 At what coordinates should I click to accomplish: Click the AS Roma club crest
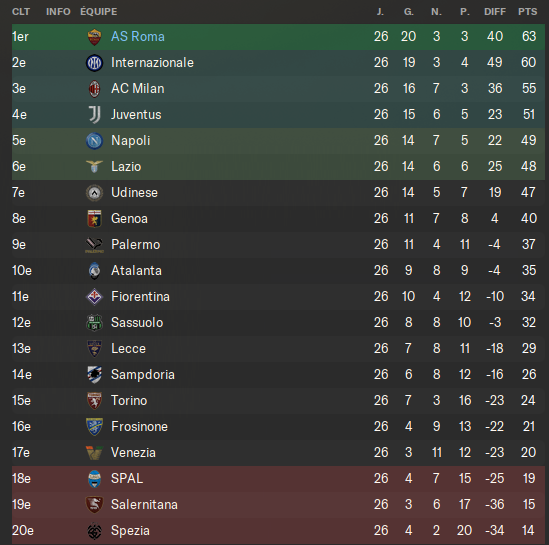pos(94,37)
